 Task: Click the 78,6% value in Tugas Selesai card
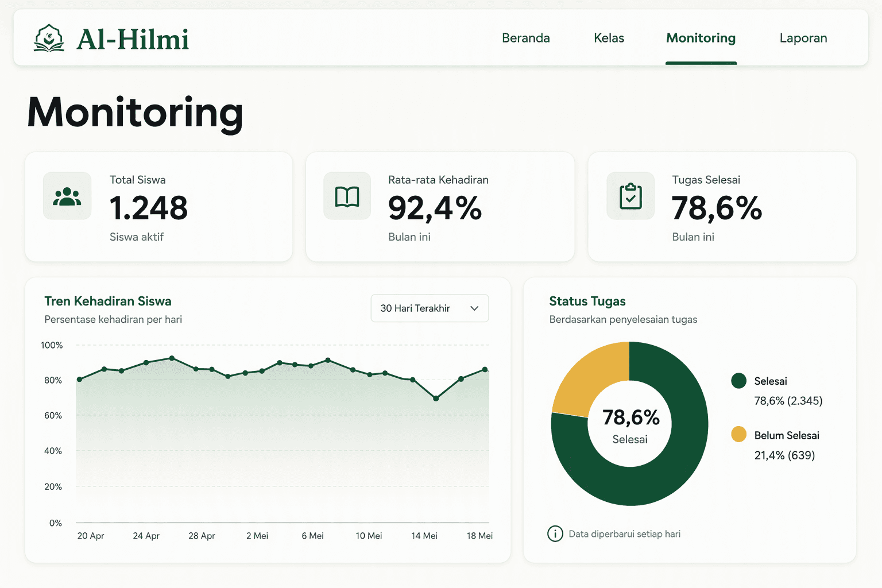click(717, 208)
